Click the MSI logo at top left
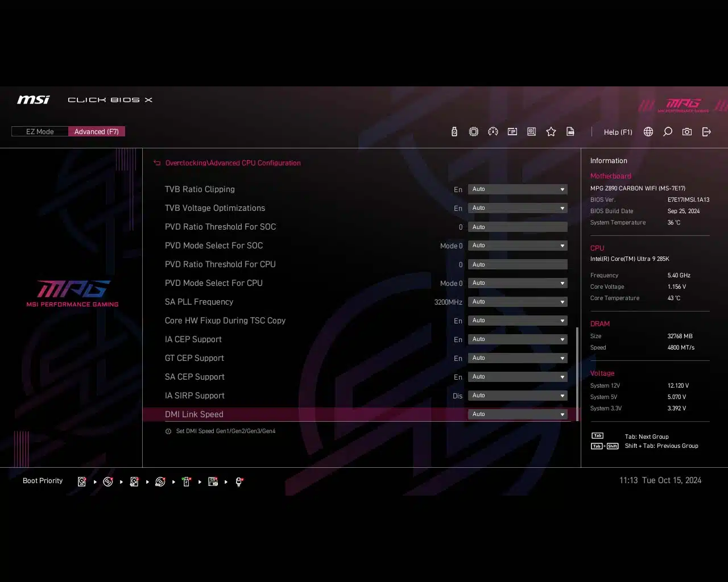Screen dimensions: 728x582 (34, 100)
